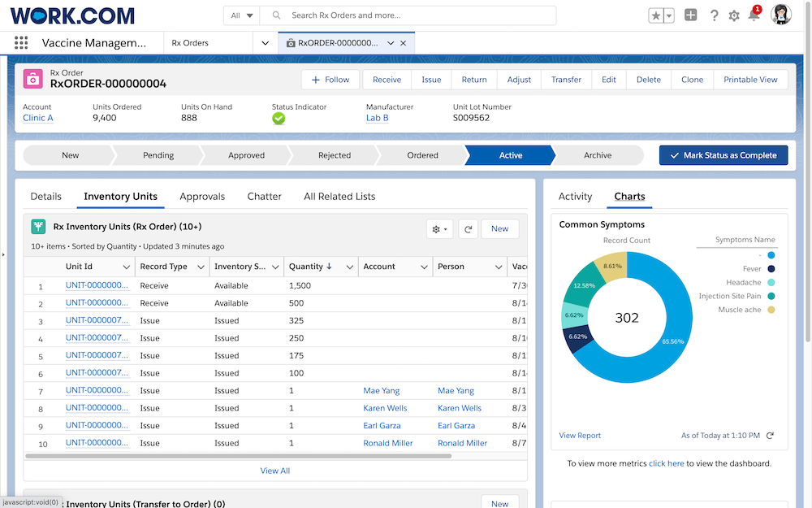Refresh the Rx Inventory Units list
This screenshot has height=508, width=812.
click(468, 229)
